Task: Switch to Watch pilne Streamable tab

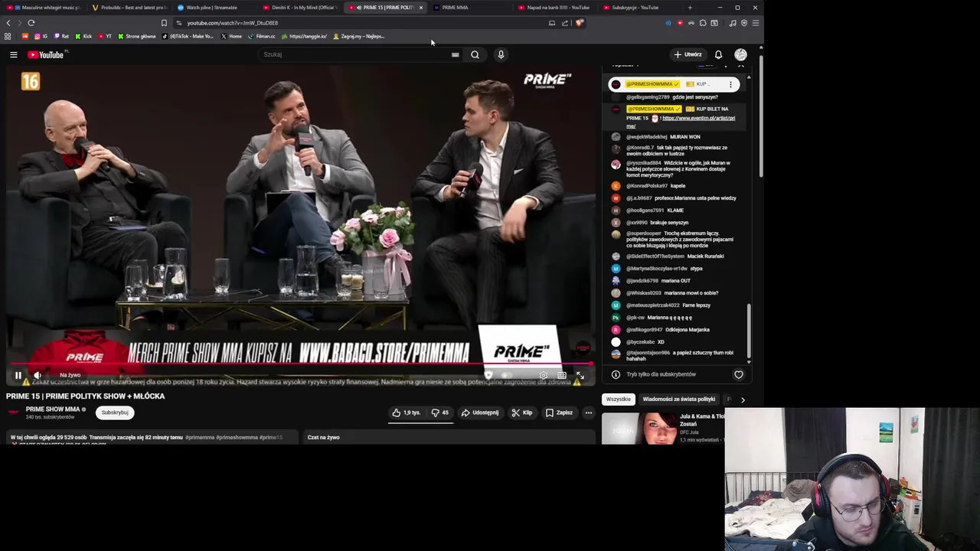Action: coord(212,8)
